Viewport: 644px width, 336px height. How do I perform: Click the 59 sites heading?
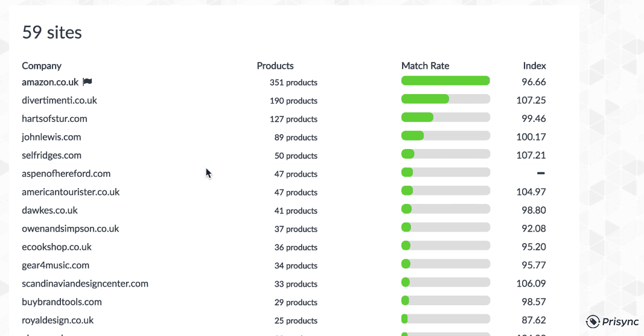point(52,32)
